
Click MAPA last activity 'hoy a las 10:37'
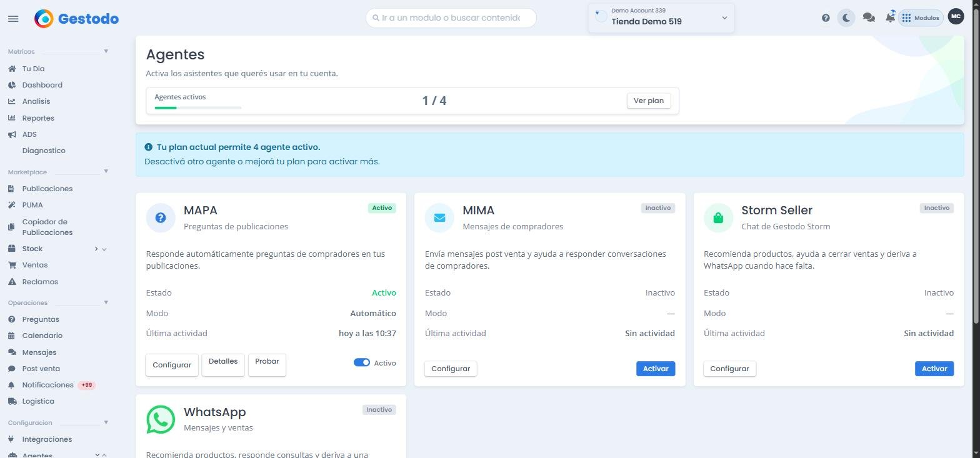(367, 333)
